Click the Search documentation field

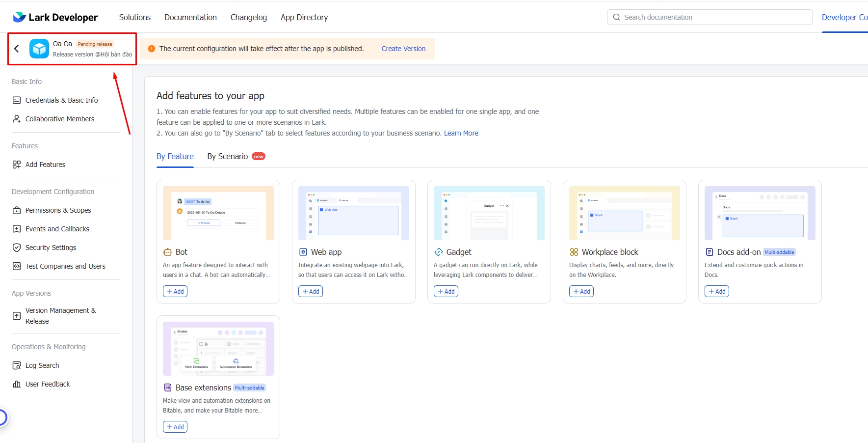coord(710,17)
